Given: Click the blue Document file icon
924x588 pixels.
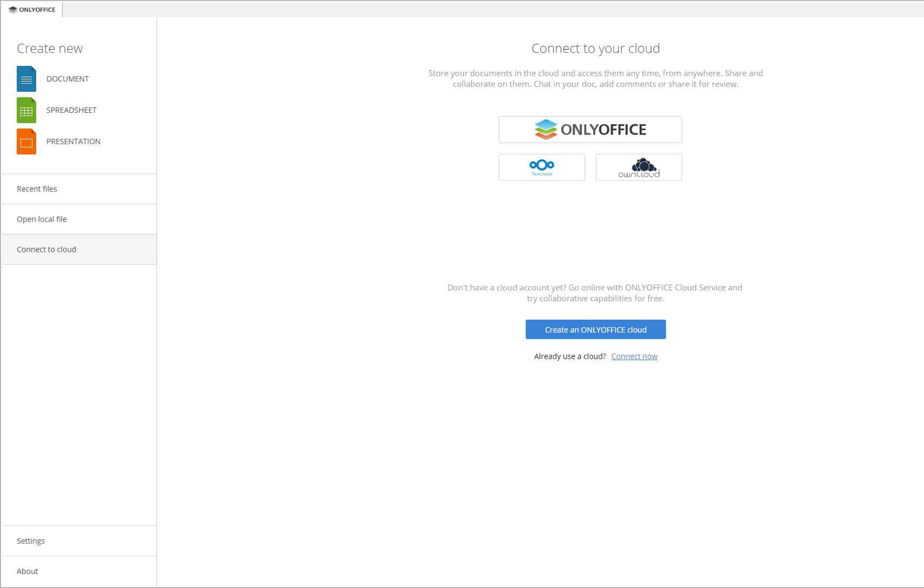Looking at the screenshot, I should tap(26, 79).
